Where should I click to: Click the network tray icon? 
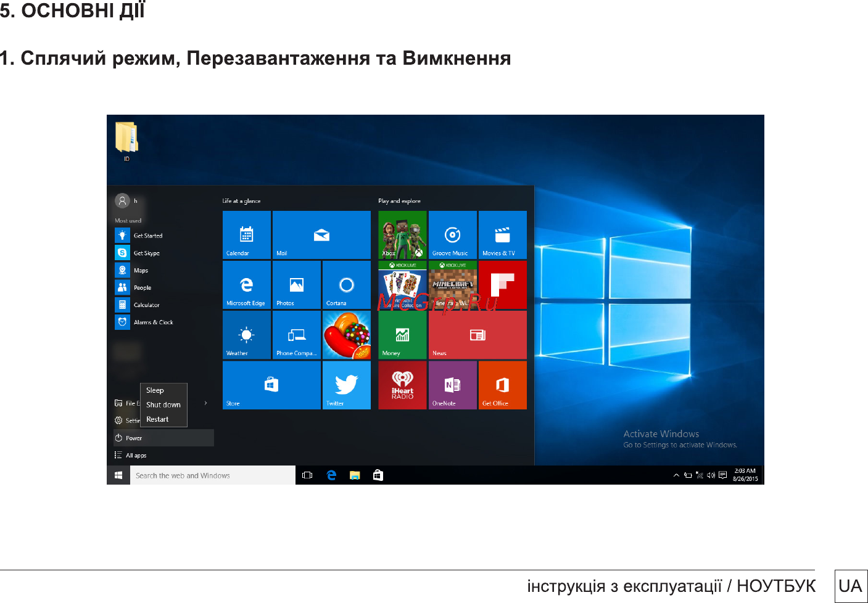point(699,475)
